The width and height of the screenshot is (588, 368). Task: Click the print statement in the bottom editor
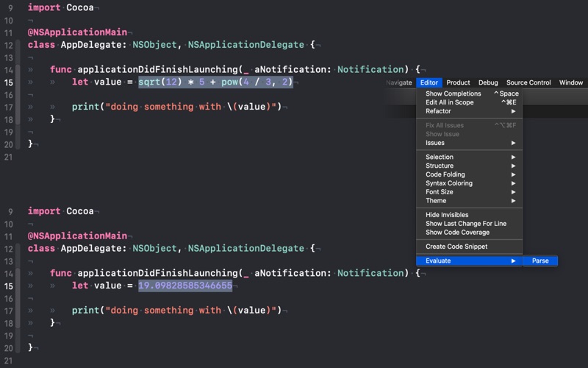[x=176, y=310]
